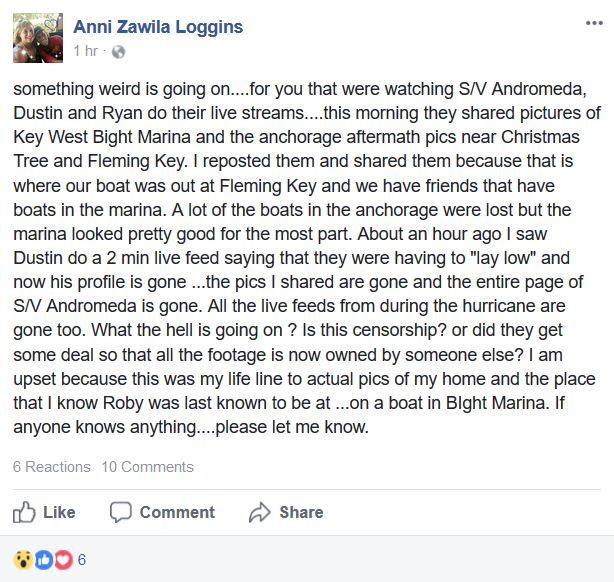Click the red heart Love reaction icon
Screen dimensions: 614x582
(x=63, y=560)
